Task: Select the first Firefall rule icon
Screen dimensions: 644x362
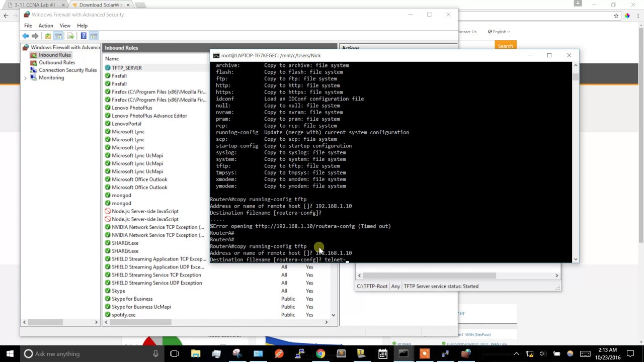Action: click(108, 76)
